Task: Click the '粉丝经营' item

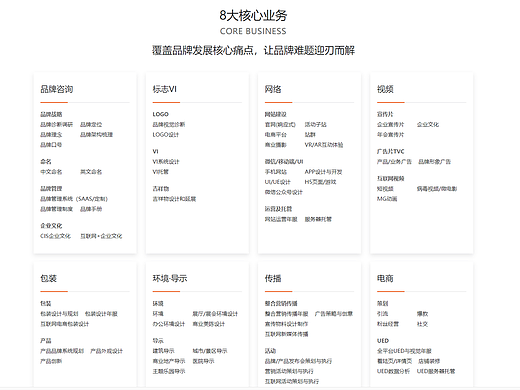Action: pyautogui.click(x=388, y=324)
